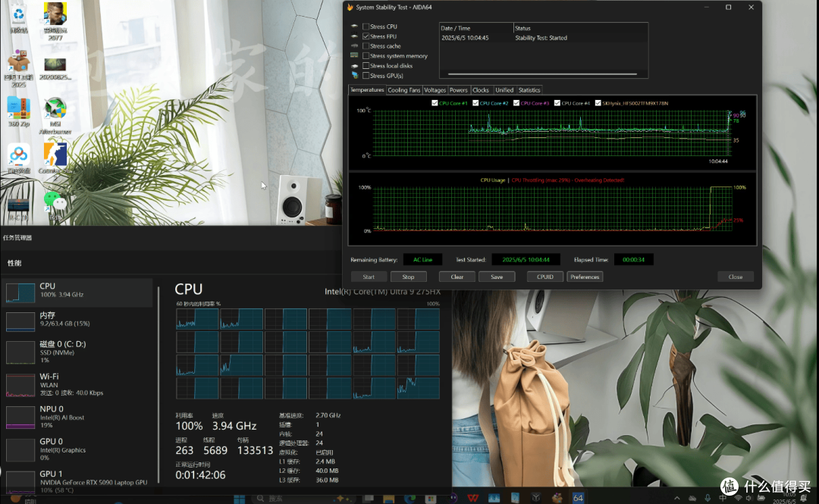
Task: Click the Stability Test: Started log entry
Action: pos(541,38)
